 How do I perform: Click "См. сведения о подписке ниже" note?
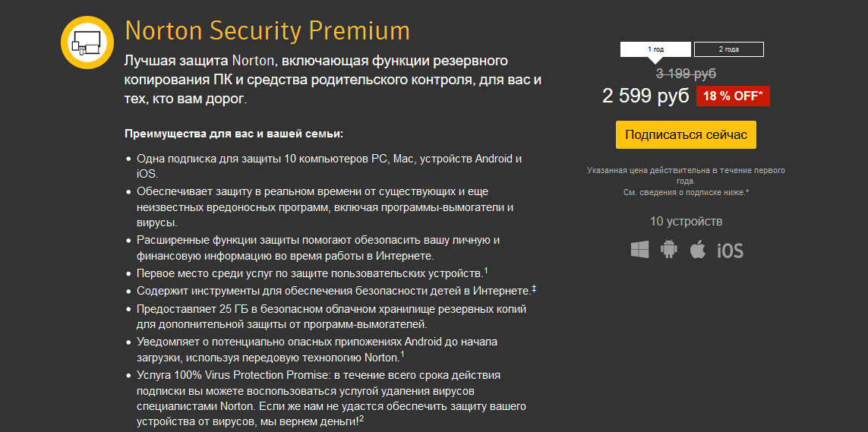pos(686,193)
